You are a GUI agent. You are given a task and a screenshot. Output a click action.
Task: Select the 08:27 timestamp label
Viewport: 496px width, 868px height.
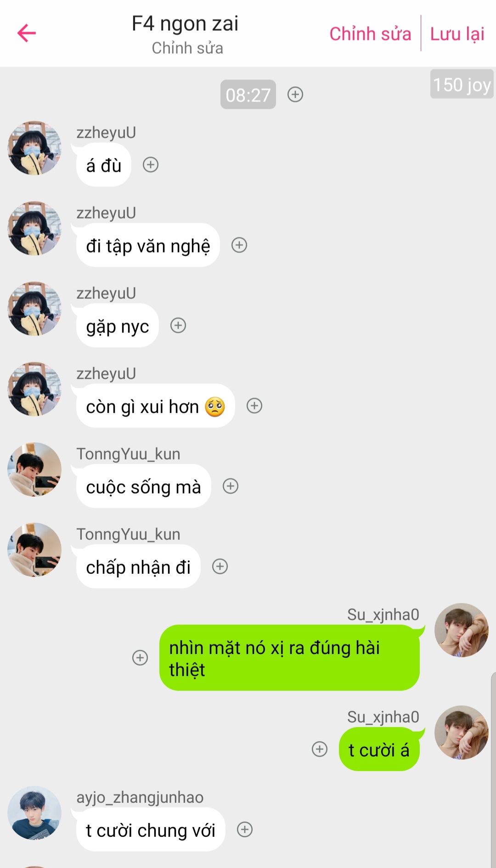pos(248,95)
